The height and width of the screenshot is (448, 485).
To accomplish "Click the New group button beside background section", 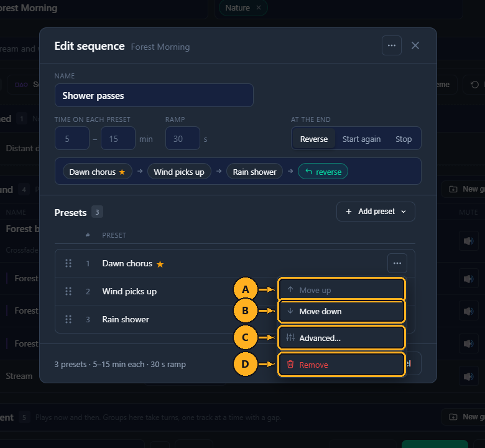I will point(463,189).
